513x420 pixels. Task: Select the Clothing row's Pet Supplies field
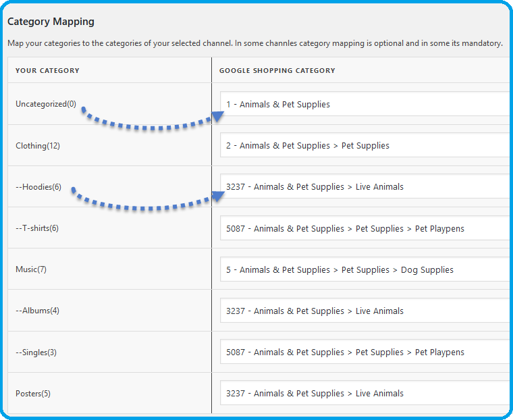tap(364, 146)
